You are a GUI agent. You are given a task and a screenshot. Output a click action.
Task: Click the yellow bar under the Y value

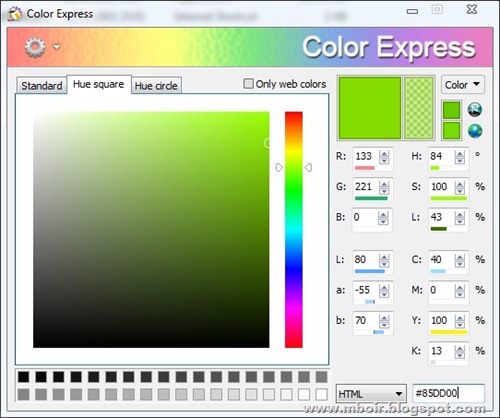click(x=449, y=332)
